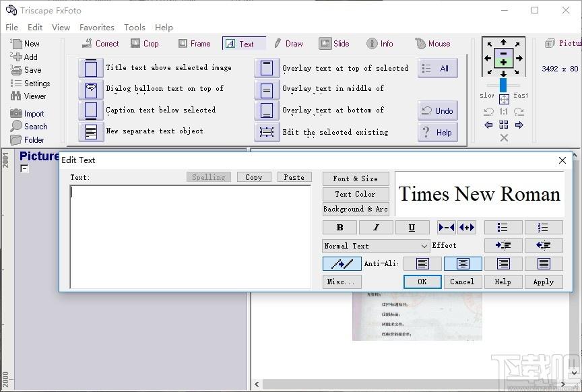Increase text indent
This screenshot has height=392, width=582.
(x=503, y=245)
